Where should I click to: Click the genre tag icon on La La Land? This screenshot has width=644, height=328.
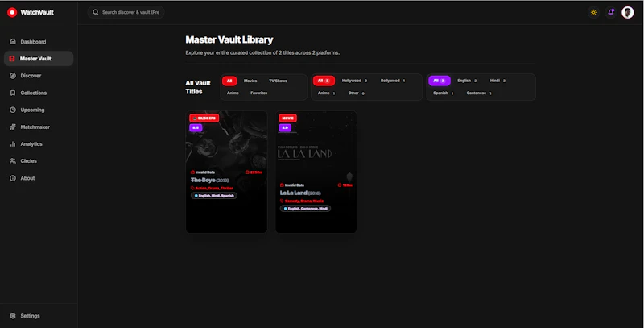(x=282, y=201)
